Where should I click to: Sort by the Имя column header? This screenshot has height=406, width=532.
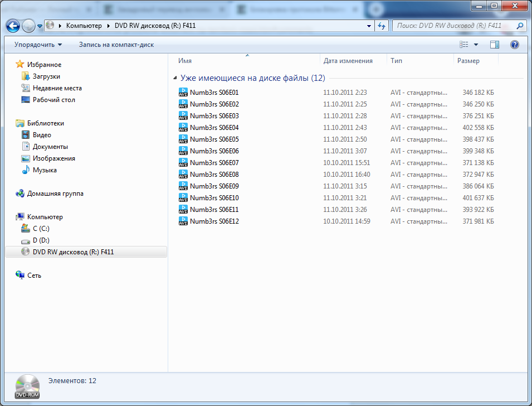186,61
